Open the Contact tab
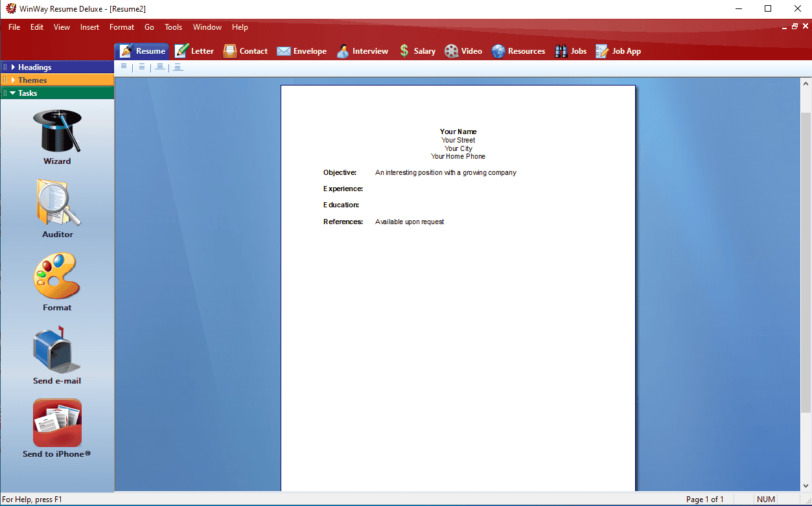812x506 pixels. [x=245, y=51]
